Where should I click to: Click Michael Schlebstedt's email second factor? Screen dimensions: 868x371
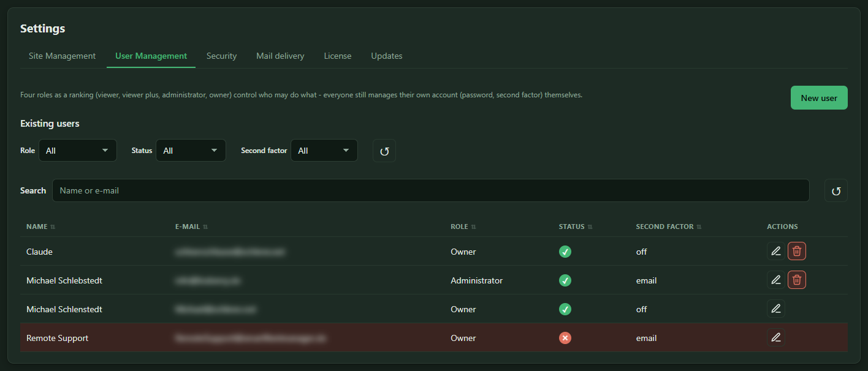point(646,280)
